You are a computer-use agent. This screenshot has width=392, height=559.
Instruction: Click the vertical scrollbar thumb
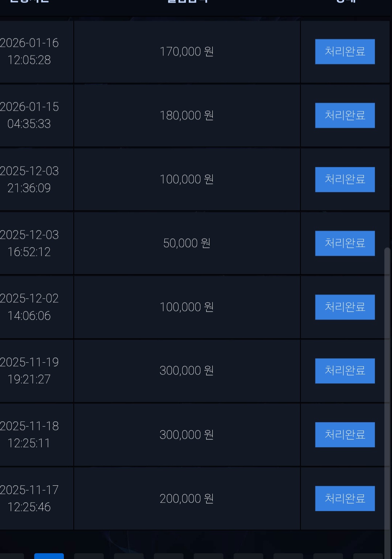(387, 399)
